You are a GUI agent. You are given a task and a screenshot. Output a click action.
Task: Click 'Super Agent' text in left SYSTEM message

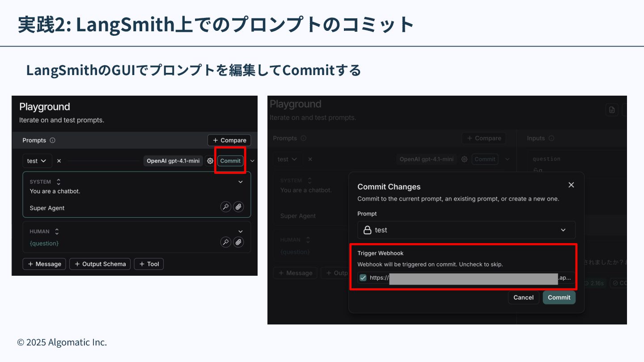coord(47,208)
